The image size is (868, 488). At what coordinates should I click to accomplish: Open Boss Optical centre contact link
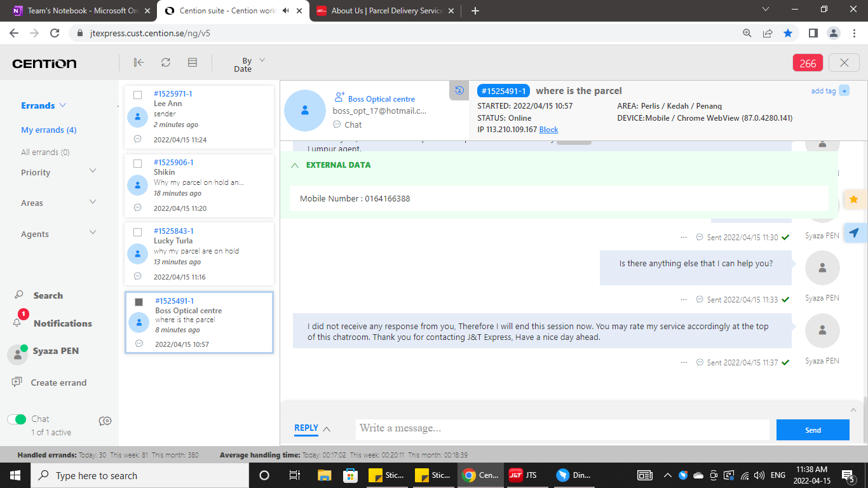click(381, 99)
